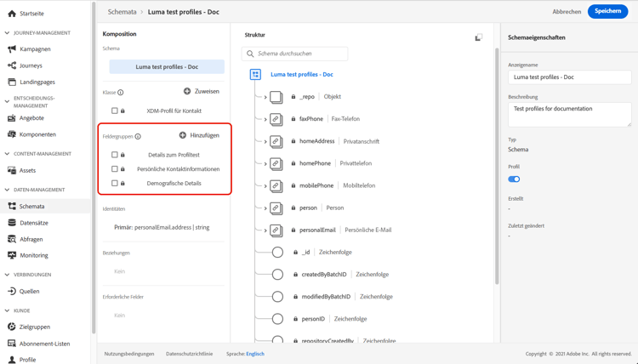Click the Anzeigename input field
638x364 pixels.
(x=569, y=77)
